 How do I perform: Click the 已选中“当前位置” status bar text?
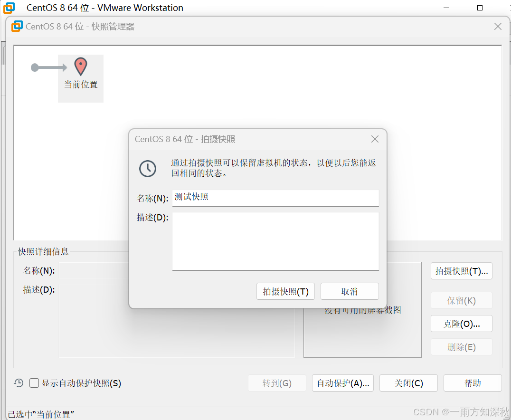41,414
